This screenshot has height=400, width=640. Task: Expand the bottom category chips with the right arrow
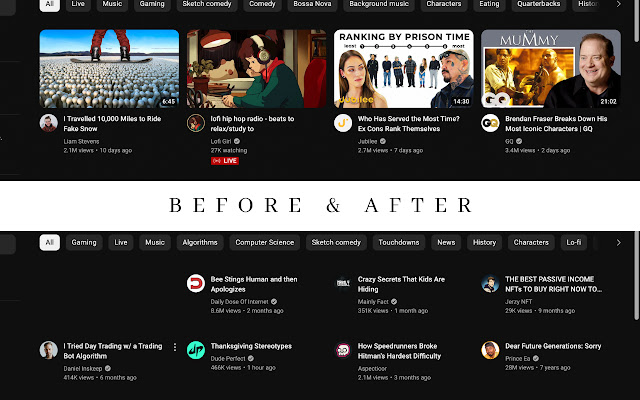[618, 242]
